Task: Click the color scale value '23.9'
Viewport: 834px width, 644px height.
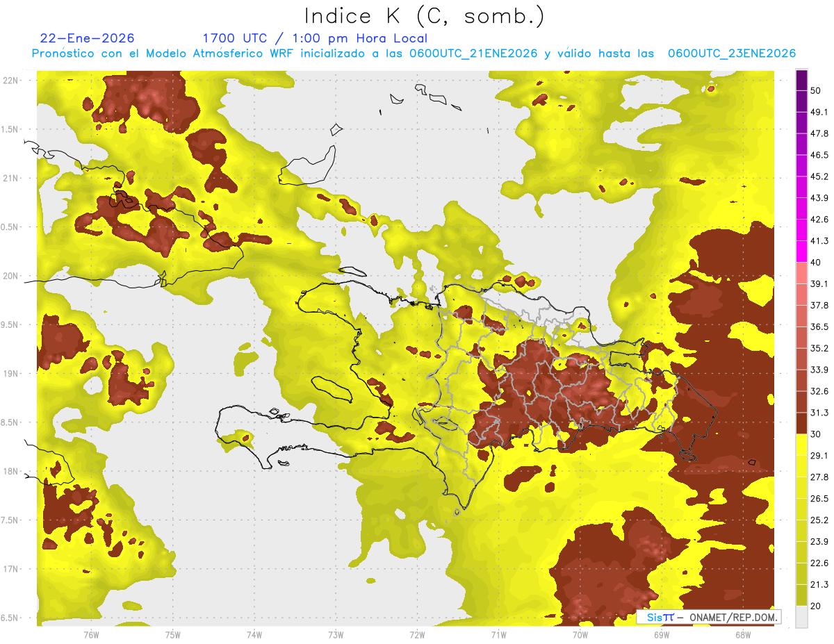Action: [x=820, y=542]
